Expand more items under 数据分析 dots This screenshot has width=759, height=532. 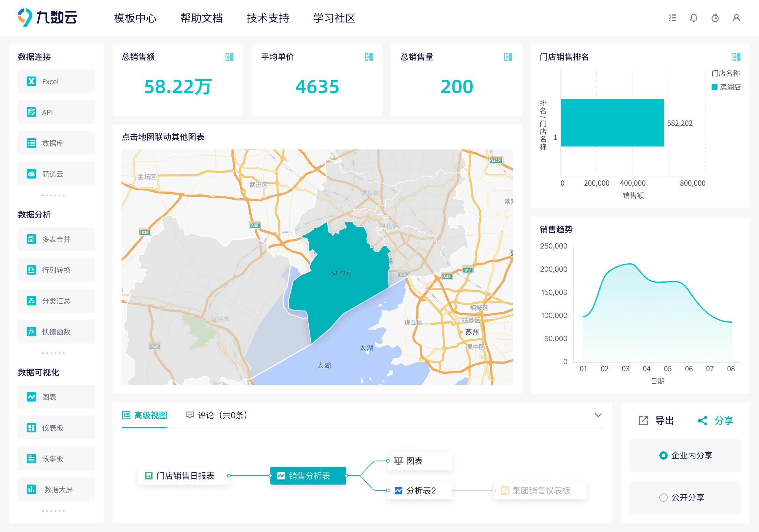(53, 353)
